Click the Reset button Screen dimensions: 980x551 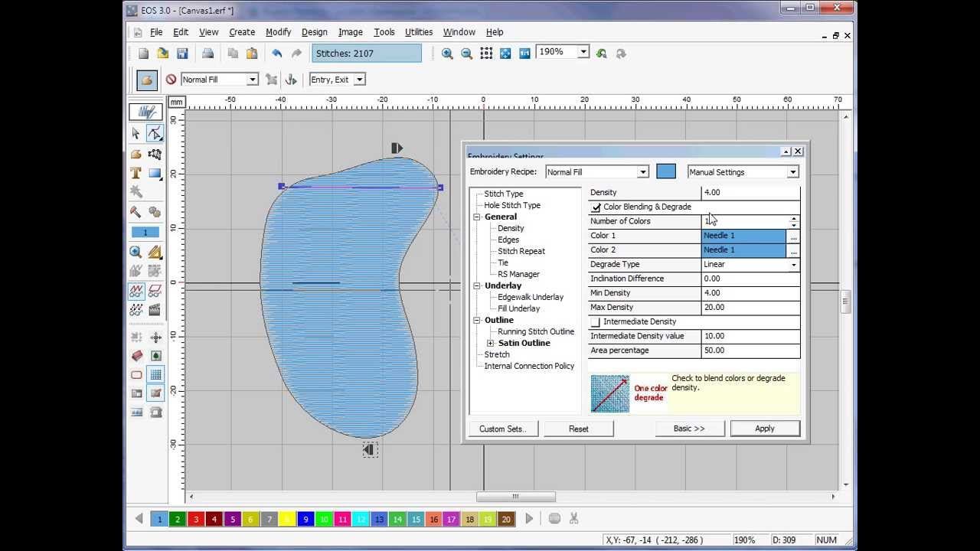(578, 429)
